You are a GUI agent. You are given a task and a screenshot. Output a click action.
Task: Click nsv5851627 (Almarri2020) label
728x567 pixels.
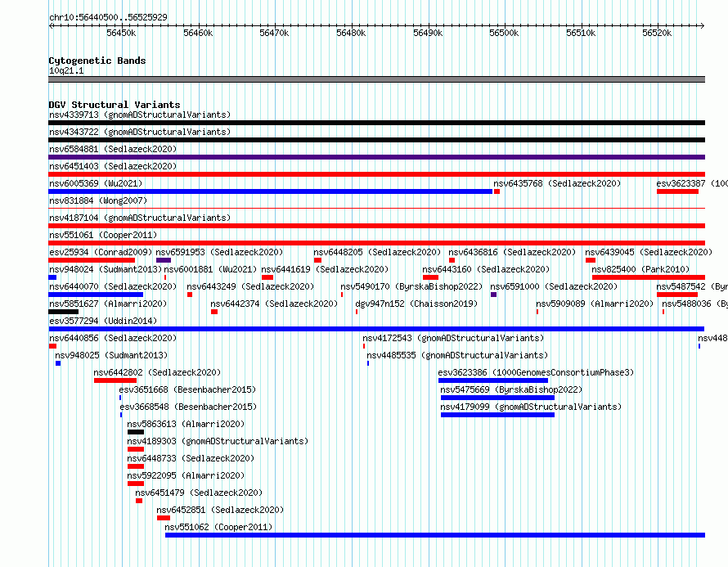(x=108, y=304)
